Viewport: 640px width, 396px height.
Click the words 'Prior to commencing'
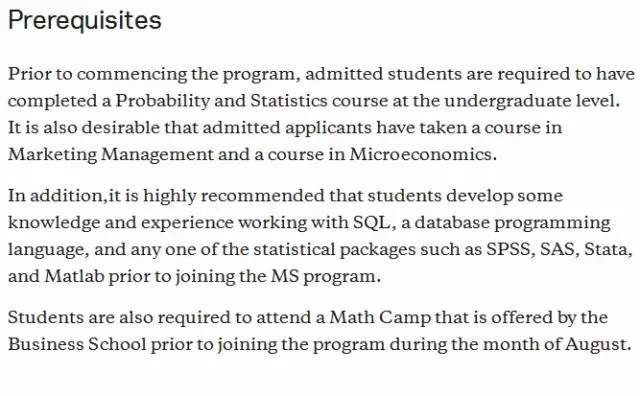coord(97,74)
